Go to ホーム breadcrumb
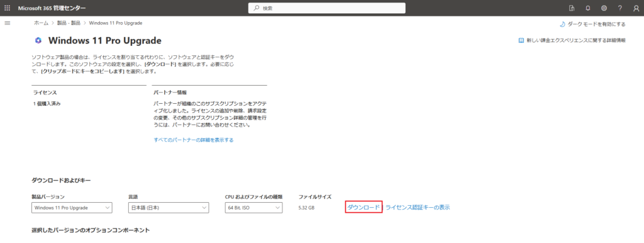 [x=41, y=23]
